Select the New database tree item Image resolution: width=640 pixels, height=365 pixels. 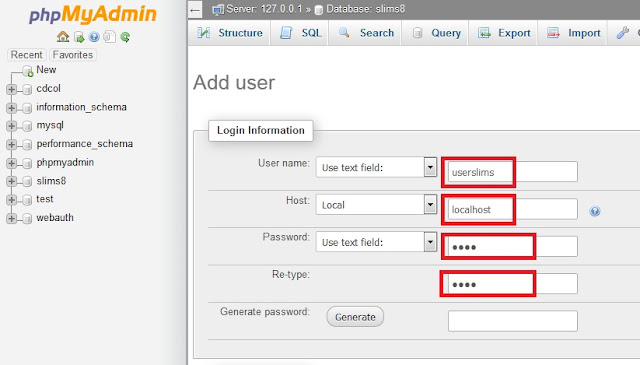tap(46, 70)
